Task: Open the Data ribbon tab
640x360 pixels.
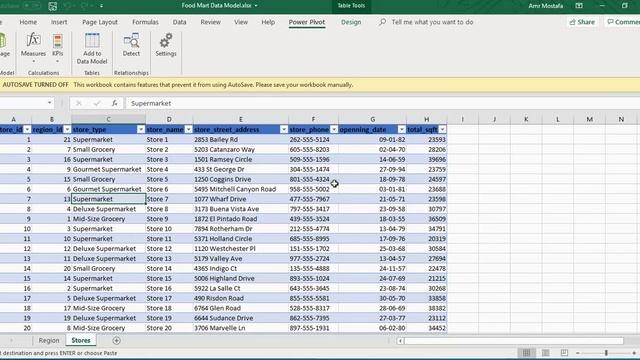Action: pos(179,22)
